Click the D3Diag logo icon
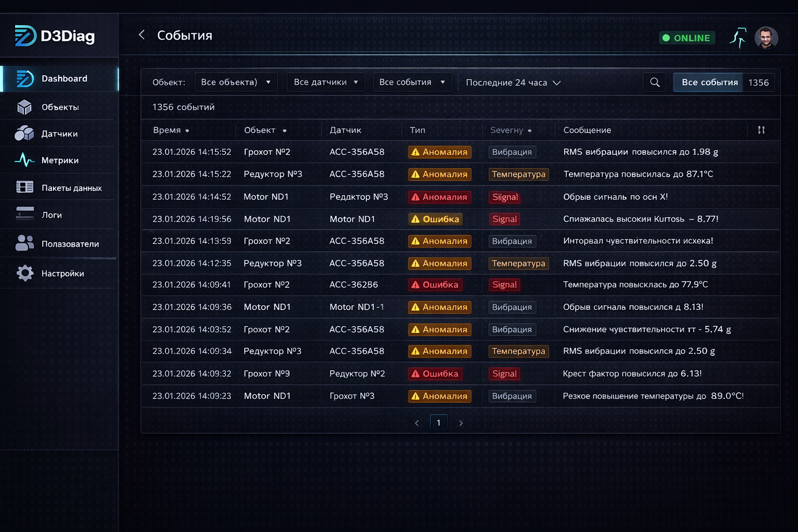Screen dimensions: 798x532 click(25, 36)
